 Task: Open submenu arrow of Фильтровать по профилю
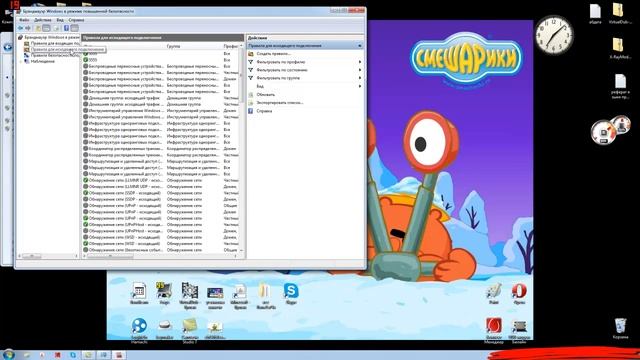(360, 62)
